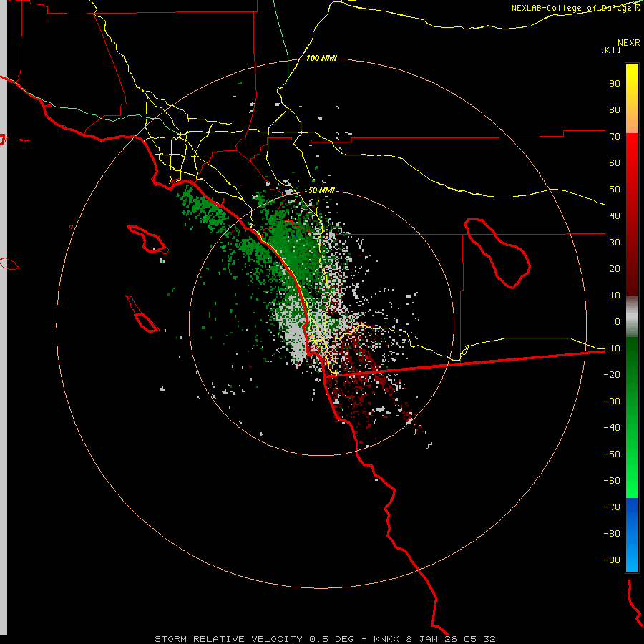The image size is (644, 644).
Task: Click the -90 value on velocity scale
Action: 612,560
